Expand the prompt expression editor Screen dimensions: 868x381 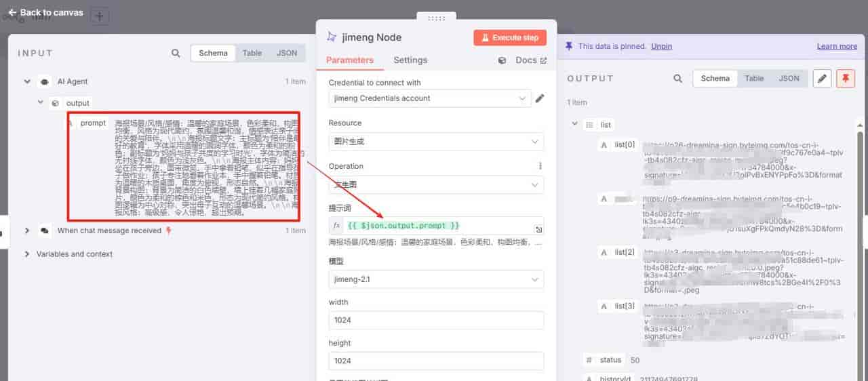coord(538,229)
